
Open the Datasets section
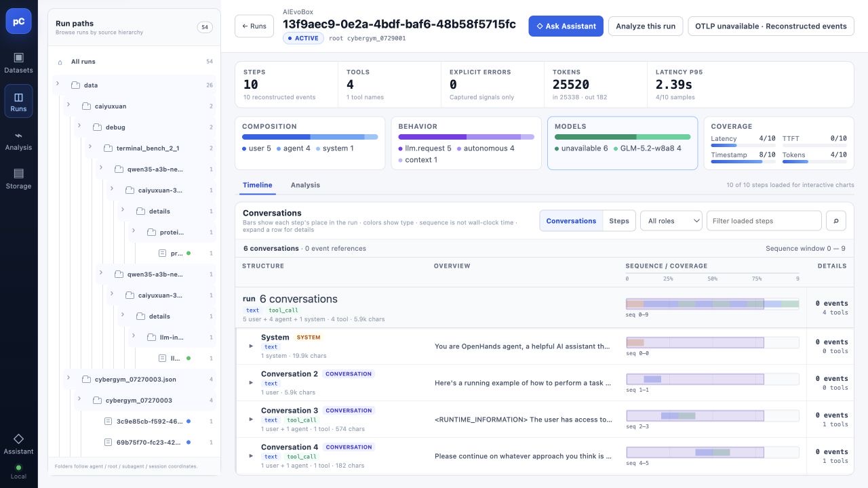click(x=18, y=62)
